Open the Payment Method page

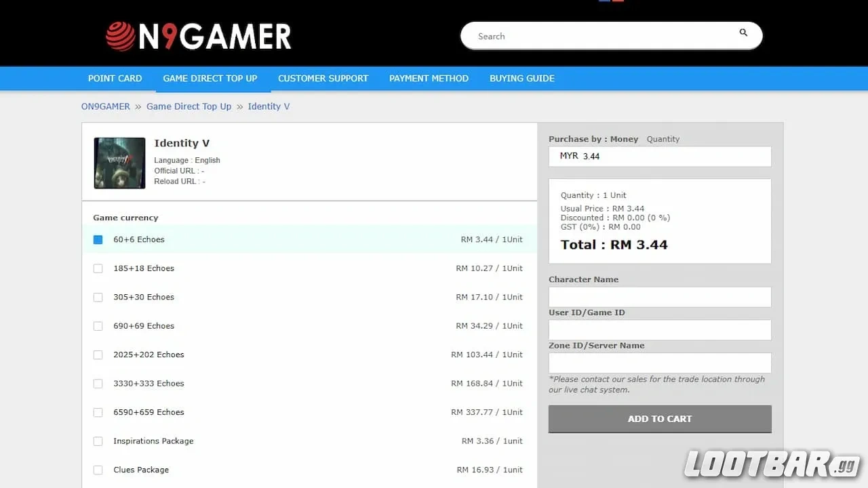(429, 79)
